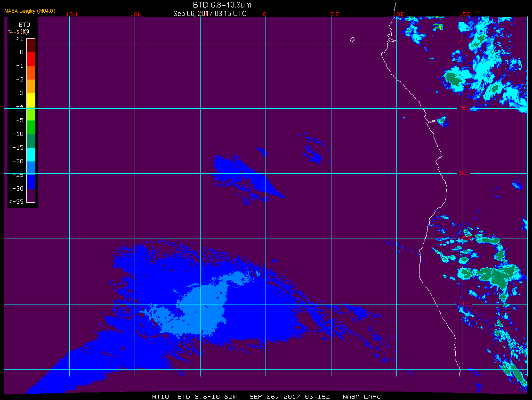Image resolution: width=532 pixels, height=400 pixels.
Task: Click 'NASA LARC' in the bottom caption
Action: click(x=362, y=397)
